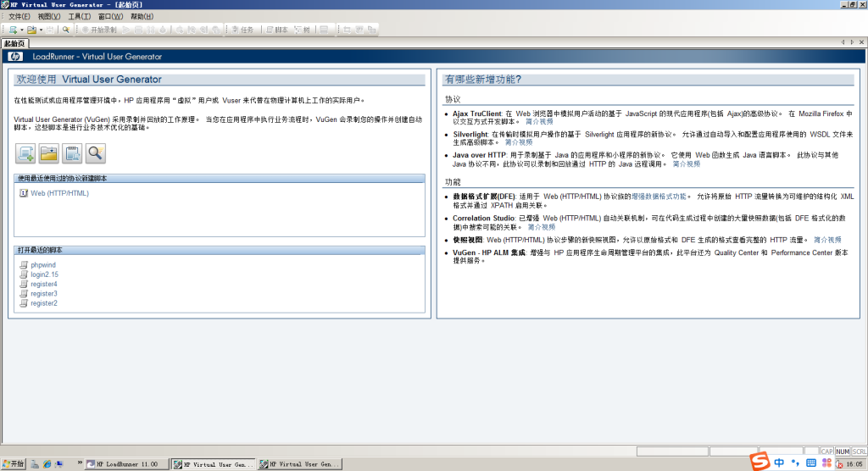Open recent script register4

[44, 284]
